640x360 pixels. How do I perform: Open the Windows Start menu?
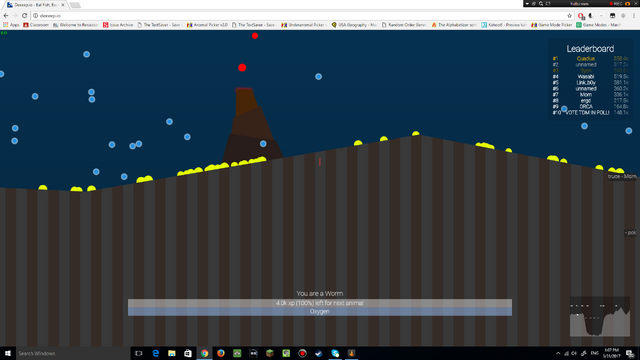pyautogui.click(x=8, y=353)
